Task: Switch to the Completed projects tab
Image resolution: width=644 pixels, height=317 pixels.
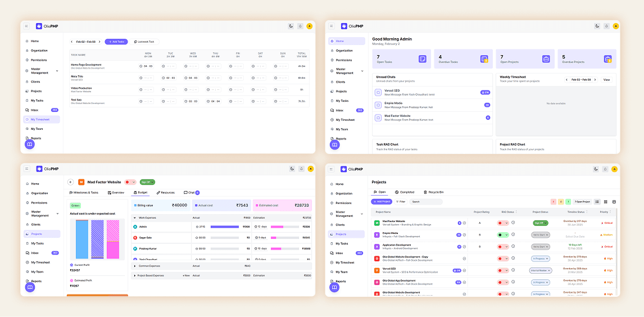Action: 405,192
